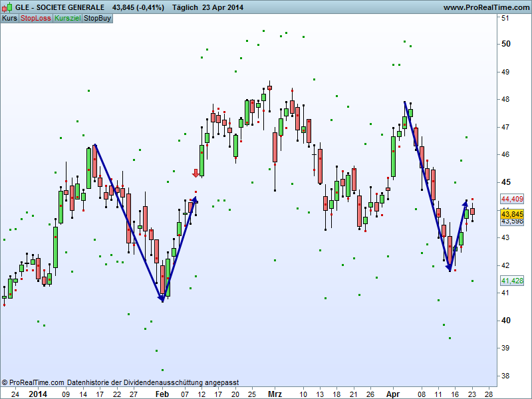Click the red 44,409 price label
The width and height of the screenshot is (532, 399).
[512, 199]
